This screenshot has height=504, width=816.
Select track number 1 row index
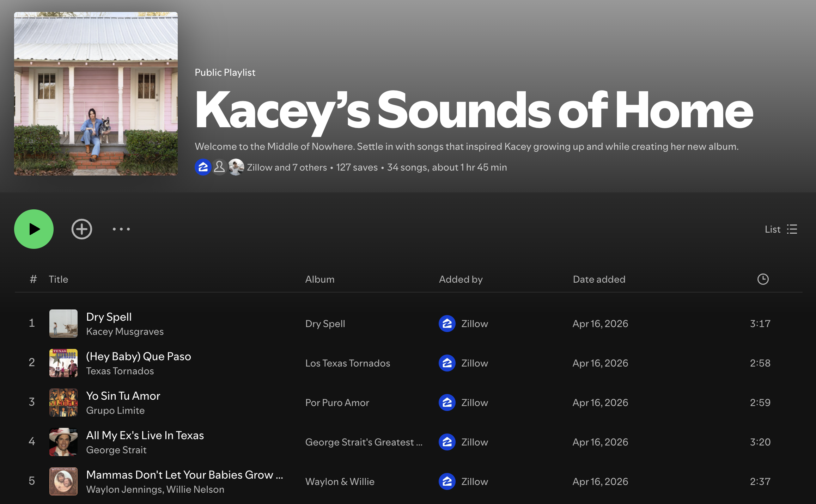pos(32,323)
